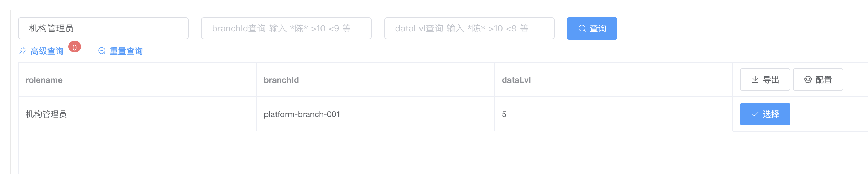Click the circular reset icon beside 重置查询
Screen dimensions: 868x174
pyautogui.click(x=102, y=51)
